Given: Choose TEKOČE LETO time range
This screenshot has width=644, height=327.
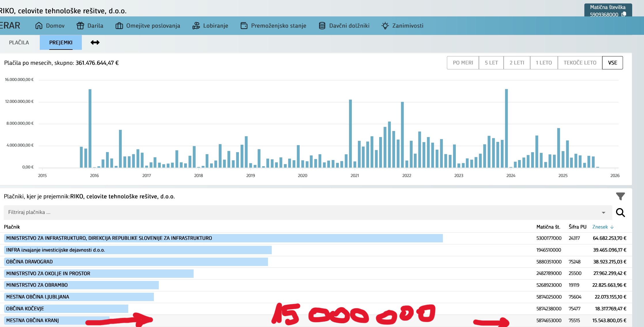Looking at the screenshot, I should pos(579,63).
